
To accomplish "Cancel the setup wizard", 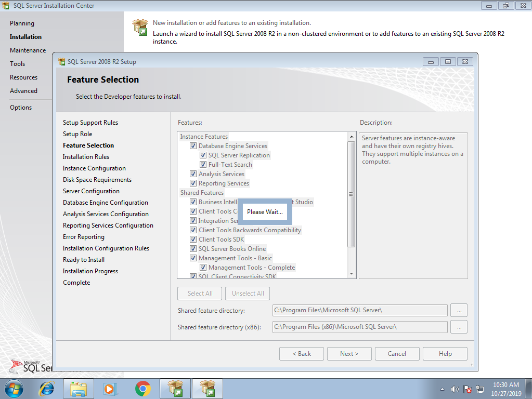I will [397, 354].
